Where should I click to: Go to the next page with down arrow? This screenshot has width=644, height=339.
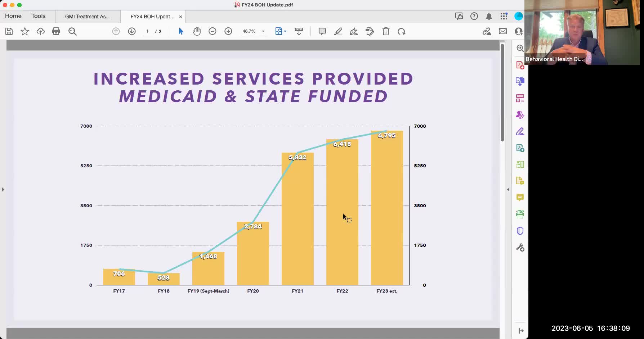tap(132, 31)
